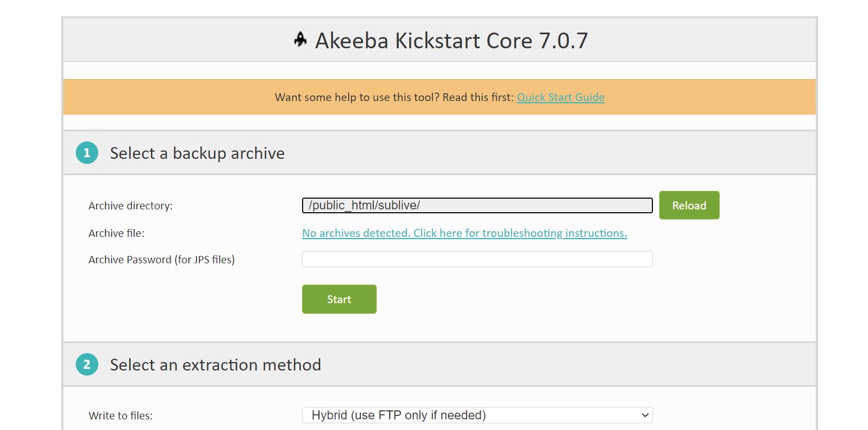Open the Quick Start Guide link
868x430 pixels.
point(560,97)
